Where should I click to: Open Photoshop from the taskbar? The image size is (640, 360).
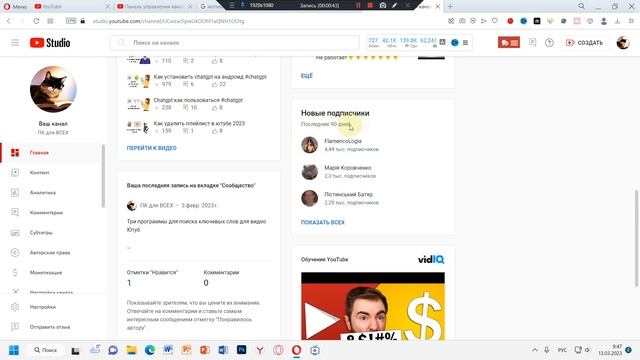pyautogui.click(x=242, y=350)
